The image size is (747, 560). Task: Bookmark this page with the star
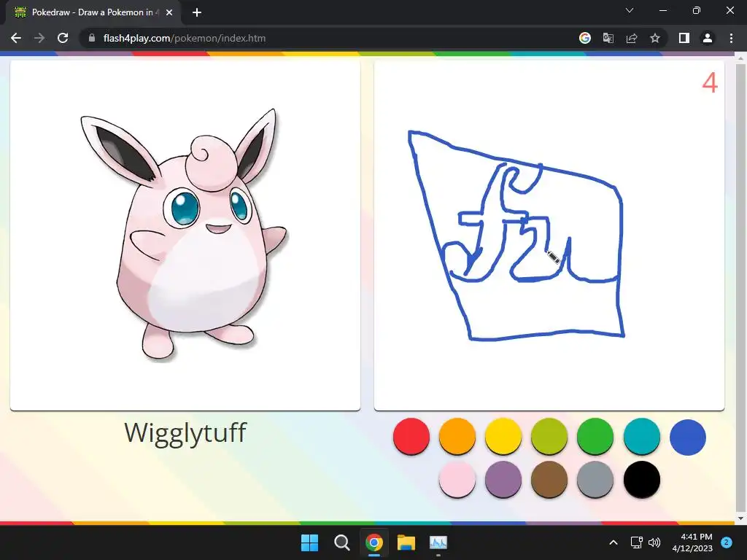[655, 38]
